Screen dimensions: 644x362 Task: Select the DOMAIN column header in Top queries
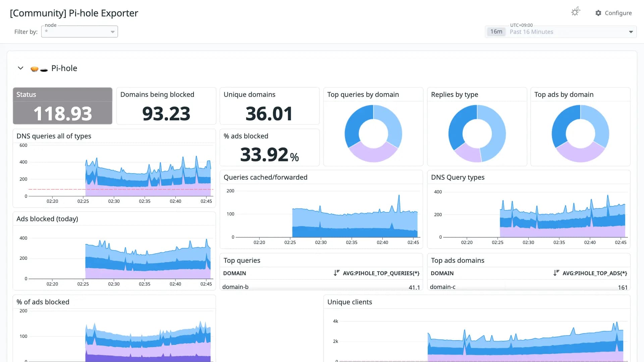[x=234, y=273]
